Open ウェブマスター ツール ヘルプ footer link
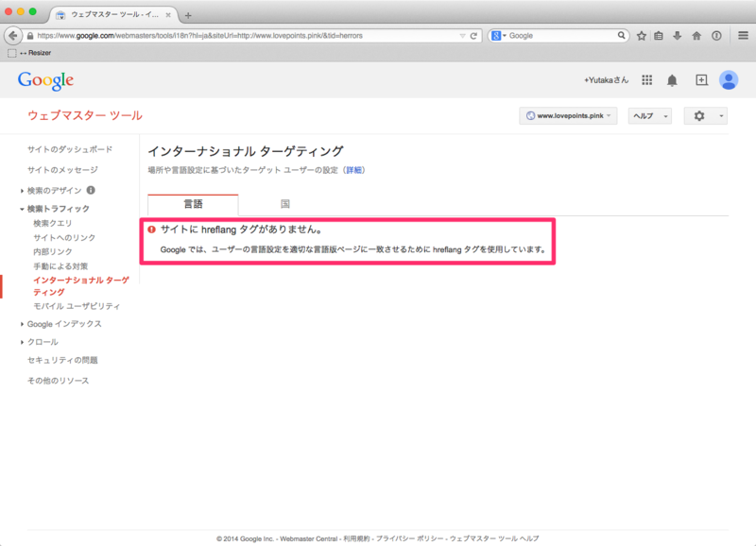Image resolution: width=756 pixels, height=546 pixels. (x=494, y=538)
